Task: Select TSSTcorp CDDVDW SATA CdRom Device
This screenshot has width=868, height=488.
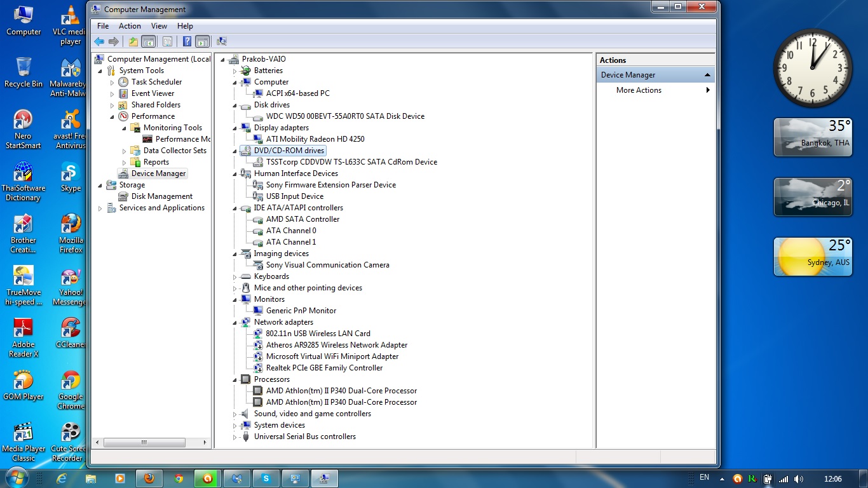Action: 351,162
